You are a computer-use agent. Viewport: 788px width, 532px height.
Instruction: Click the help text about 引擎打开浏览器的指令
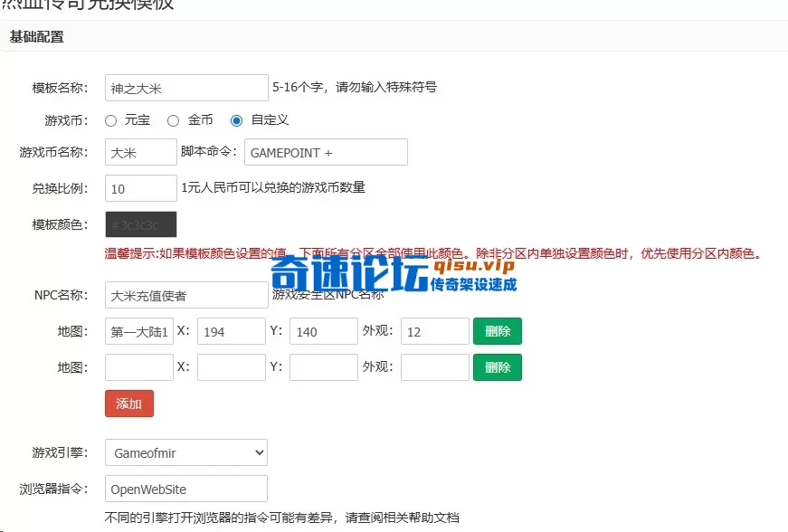[282, 518]
